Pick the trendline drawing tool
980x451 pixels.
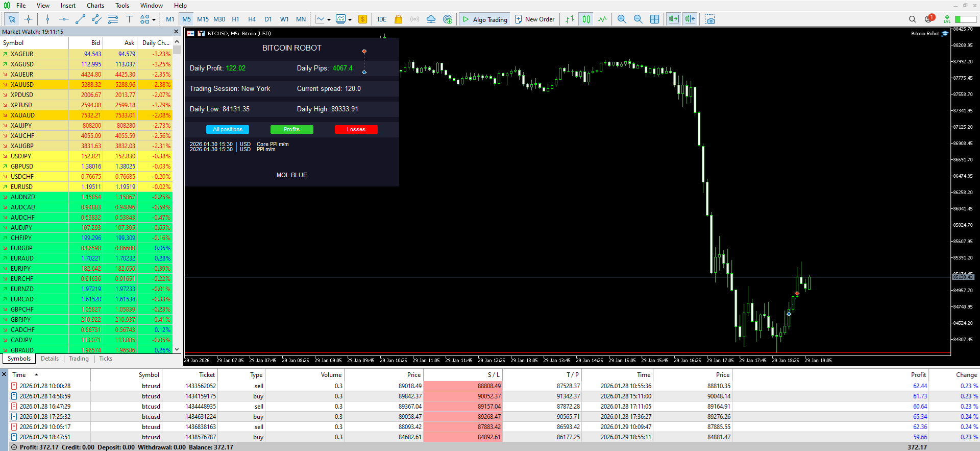pos(80,19)
